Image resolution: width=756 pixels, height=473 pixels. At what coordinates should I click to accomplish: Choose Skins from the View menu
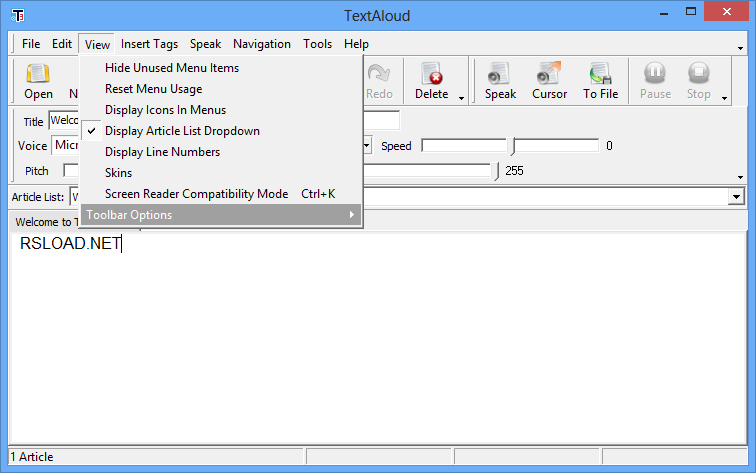(118, 173)
